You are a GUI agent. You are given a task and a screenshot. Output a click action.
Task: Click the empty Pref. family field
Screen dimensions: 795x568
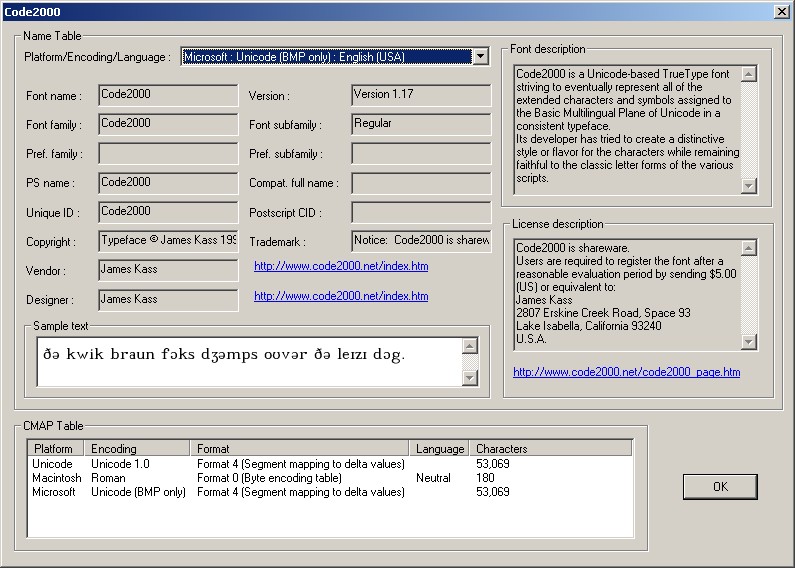(x=168, y=154)
